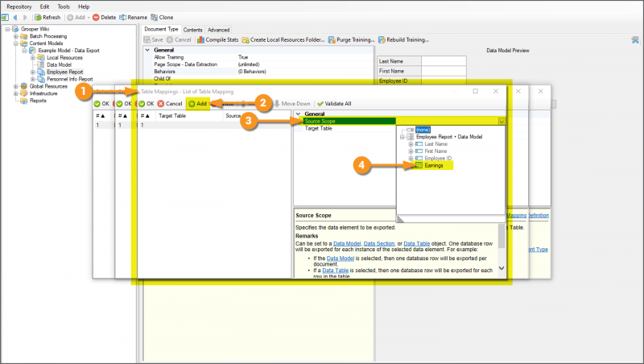Select Global Resources in the tree
Image resolution: width=644 pixels, height=364 pixels.
48,86
